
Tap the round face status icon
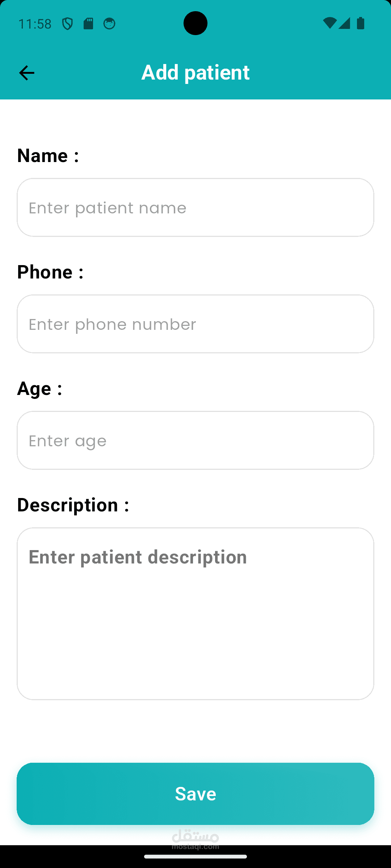click(109, 24)
